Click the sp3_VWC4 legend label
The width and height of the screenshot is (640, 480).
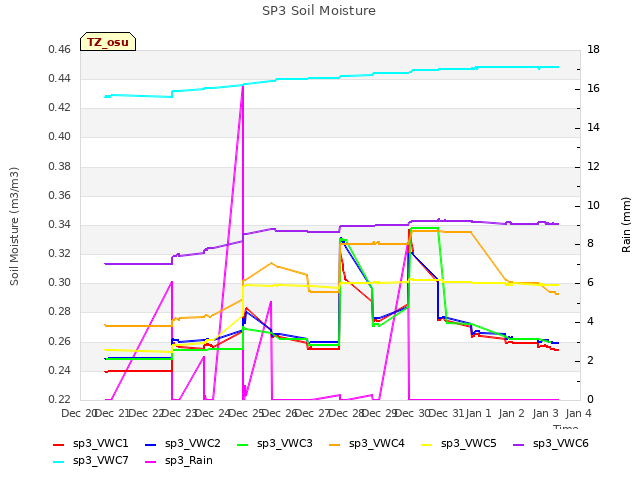coord(376,443)
